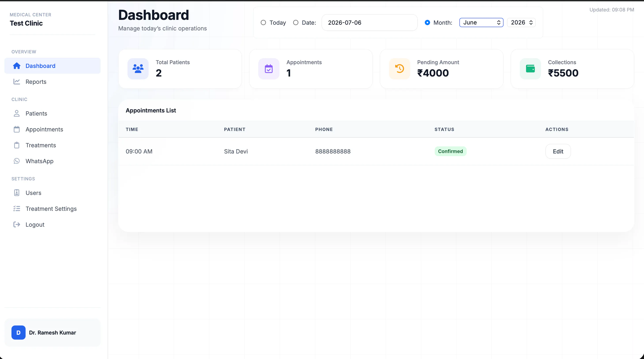
Task: Select the Month radio button
Action: 427,22
